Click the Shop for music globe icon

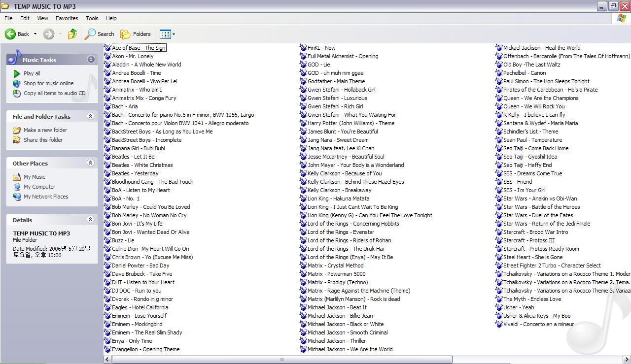click(x=17, y=83)
